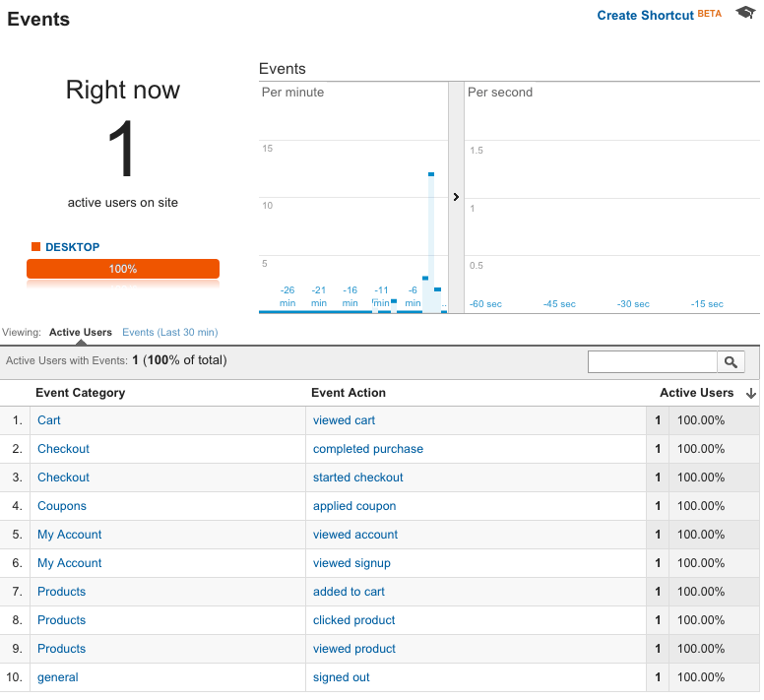Open the added to cart action

[349, 592]
